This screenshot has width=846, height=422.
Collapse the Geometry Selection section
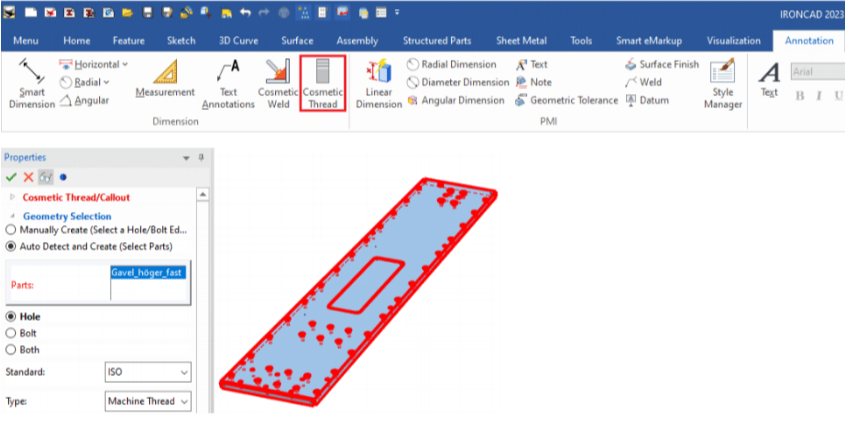[13, 216]
